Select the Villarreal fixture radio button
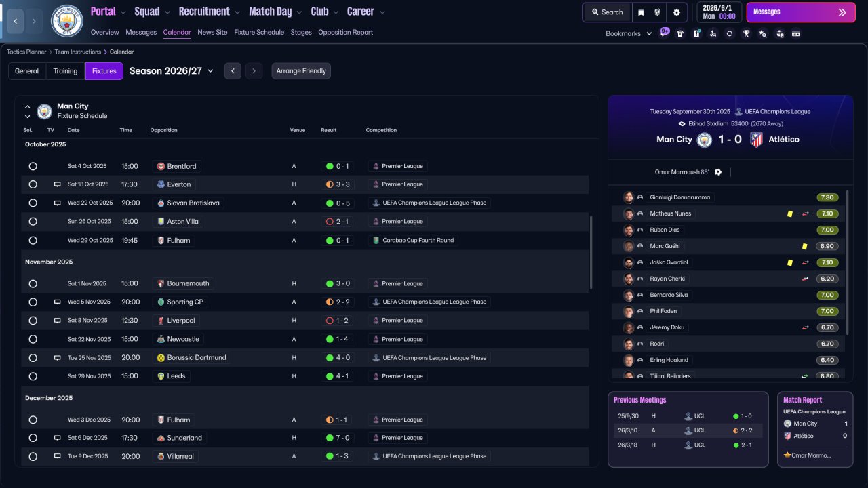 [x=33, y=456]
